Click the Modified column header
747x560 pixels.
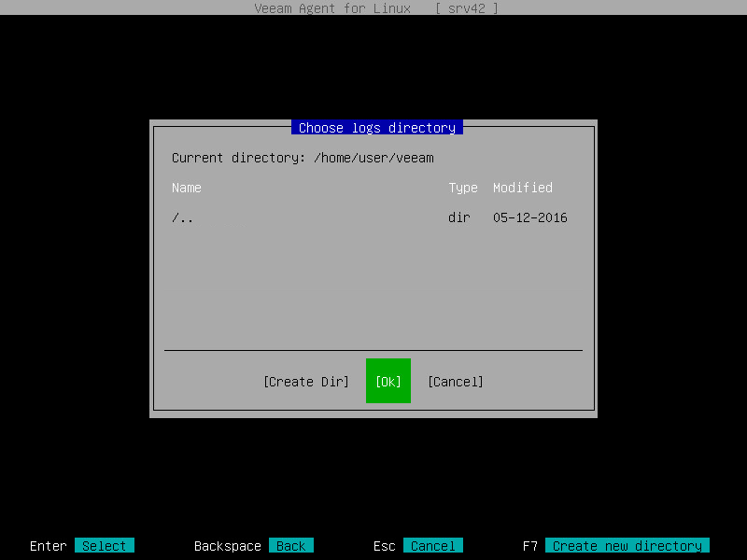pyautogui.click(x=522, y=188)
